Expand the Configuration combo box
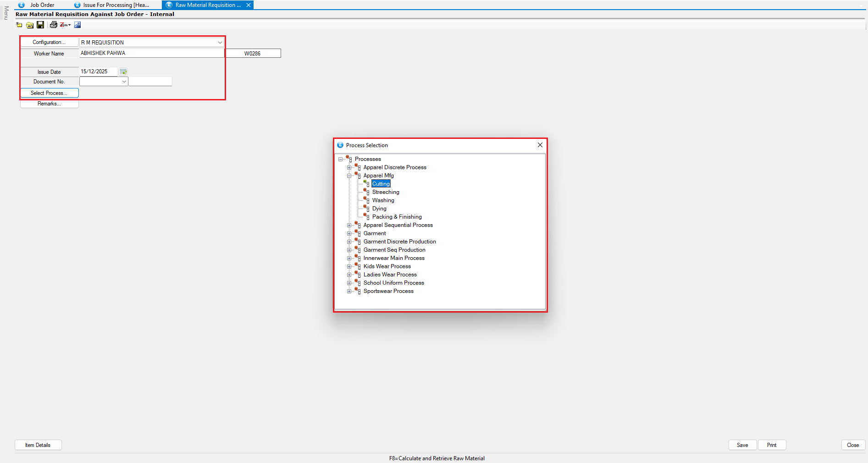 tap(220, 43)
